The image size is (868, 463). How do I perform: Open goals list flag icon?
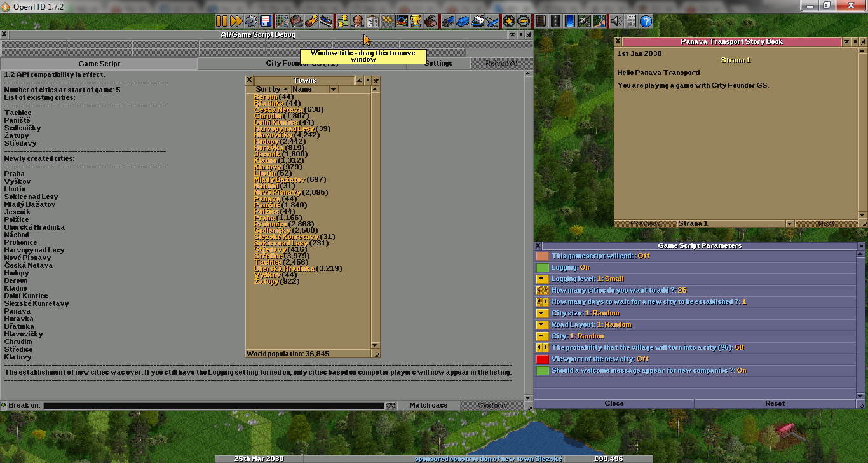click(387, 21)
